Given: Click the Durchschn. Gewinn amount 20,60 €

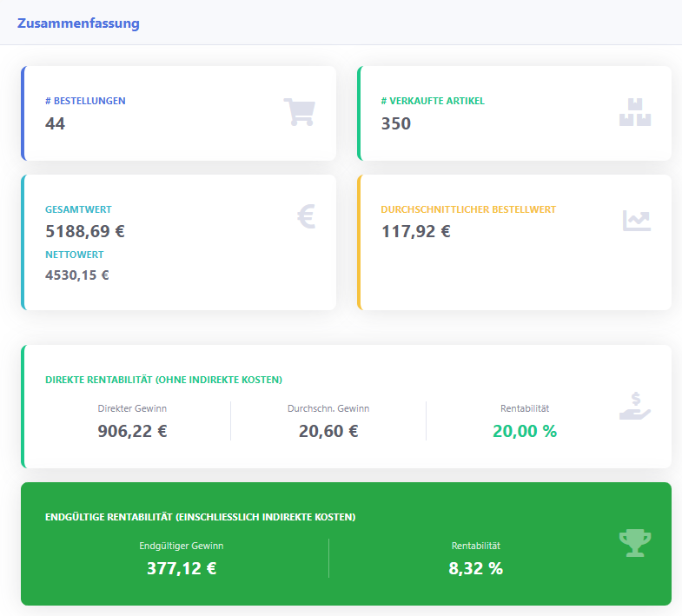Looking at the screenshot, I should pos(328,431).
